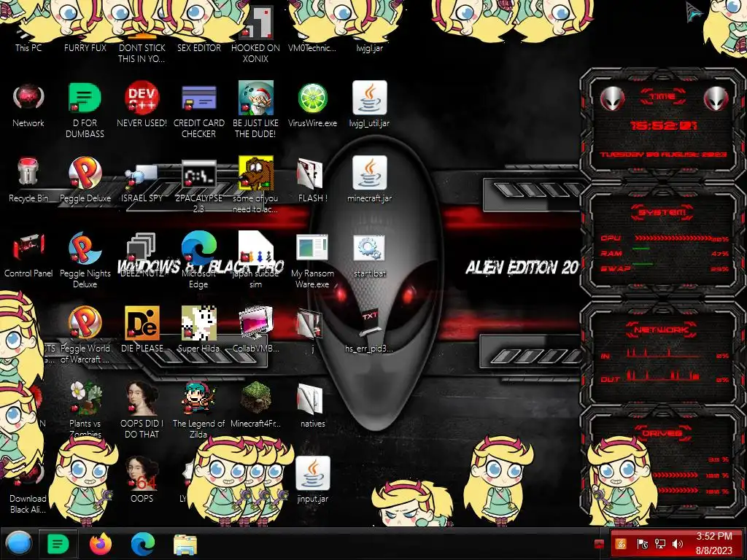Screen dimensions: 747x560
Task: Open the Control Panel desktop shortcut
Action: [x=28, y=246]
